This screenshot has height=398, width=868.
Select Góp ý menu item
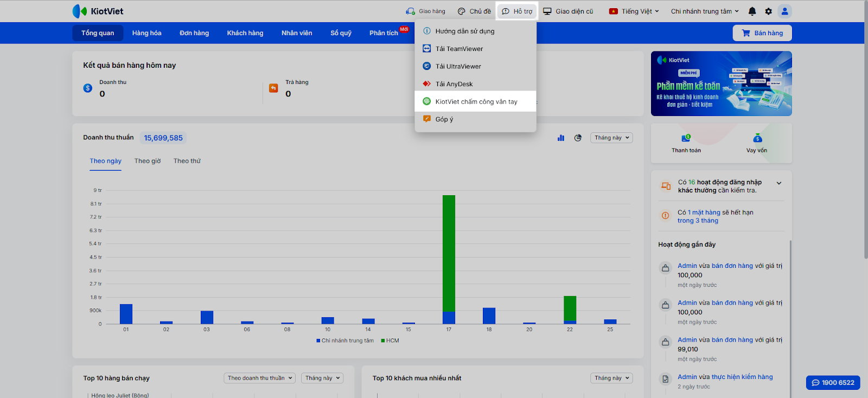(x=476, y=119)
